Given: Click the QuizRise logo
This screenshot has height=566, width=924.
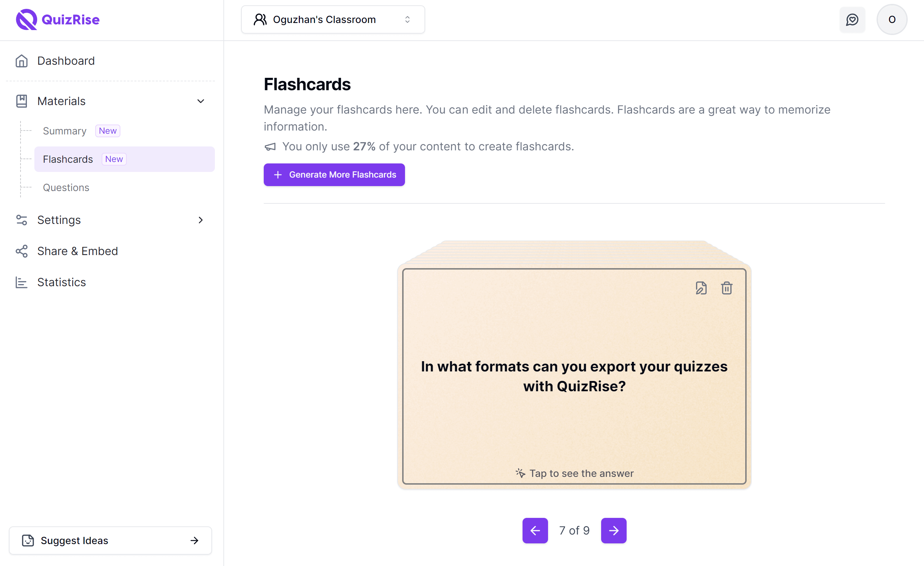Looking at the screenshot, I should [x=57, y=19].
